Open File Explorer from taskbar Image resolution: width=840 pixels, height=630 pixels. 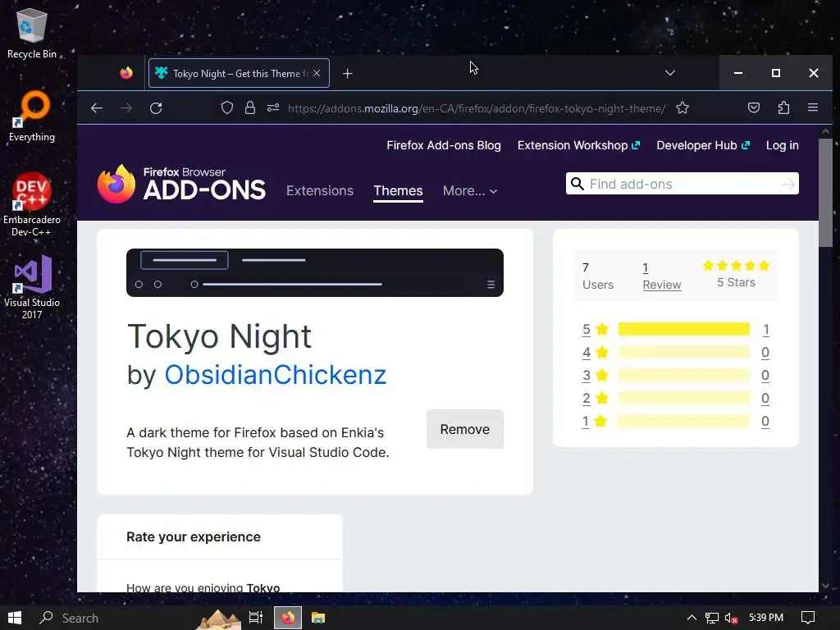click(318, 618)
